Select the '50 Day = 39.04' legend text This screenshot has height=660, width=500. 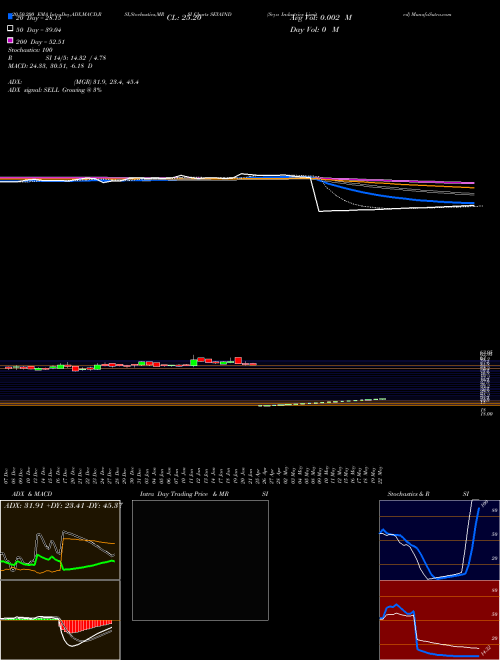tap(39, 30)
